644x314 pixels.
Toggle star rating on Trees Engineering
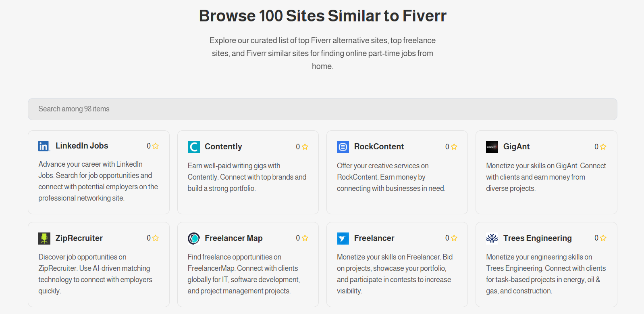[x=603, y=238]
